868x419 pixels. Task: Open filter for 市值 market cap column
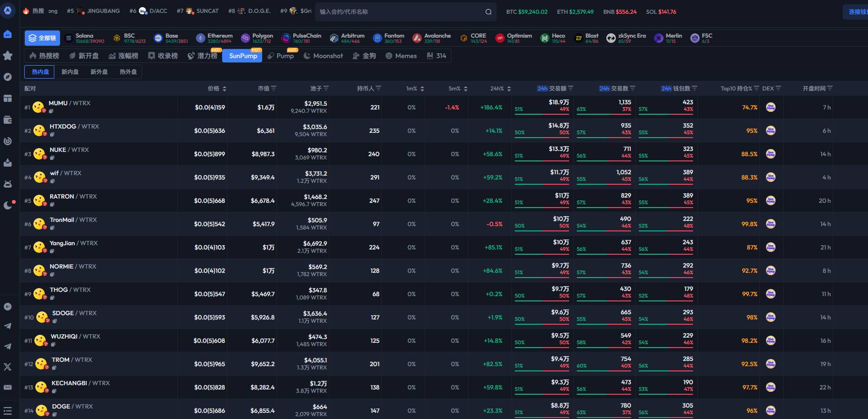(274, 89)
